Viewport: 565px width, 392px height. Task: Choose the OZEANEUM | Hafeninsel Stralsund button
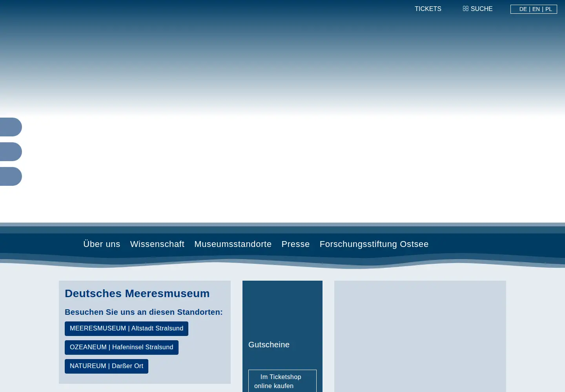122,347
